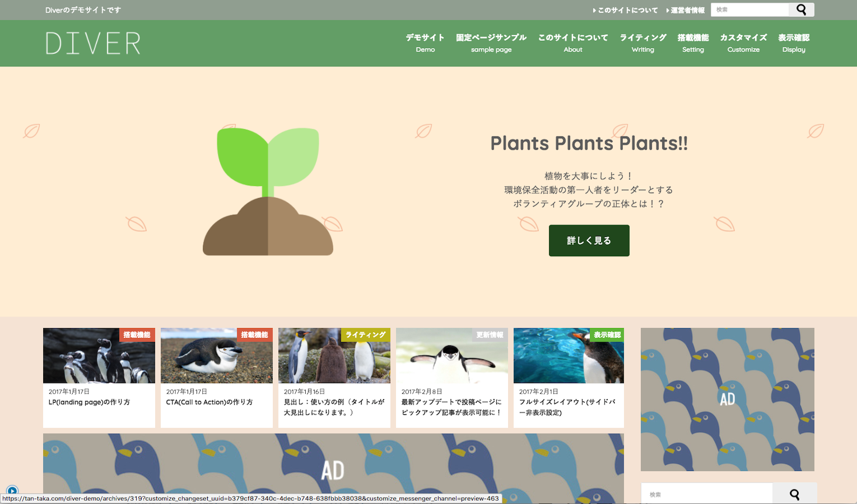
Task: Open the カスタマイズ Customize menu item
Action: pyautogui.click(x=743, y=43)
